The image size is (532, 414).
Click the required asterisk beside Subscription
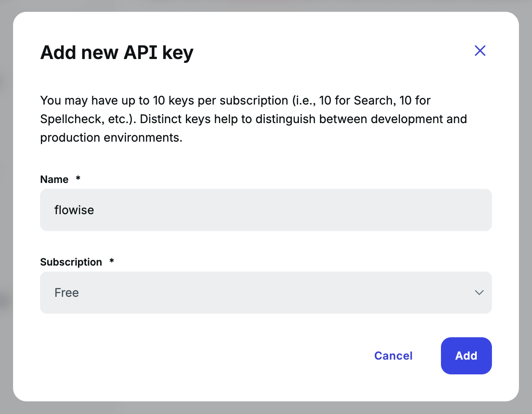(x=112, y=261)
